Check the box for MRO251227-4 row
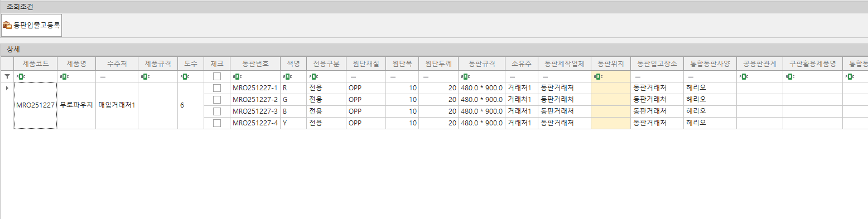 point(216,123)
